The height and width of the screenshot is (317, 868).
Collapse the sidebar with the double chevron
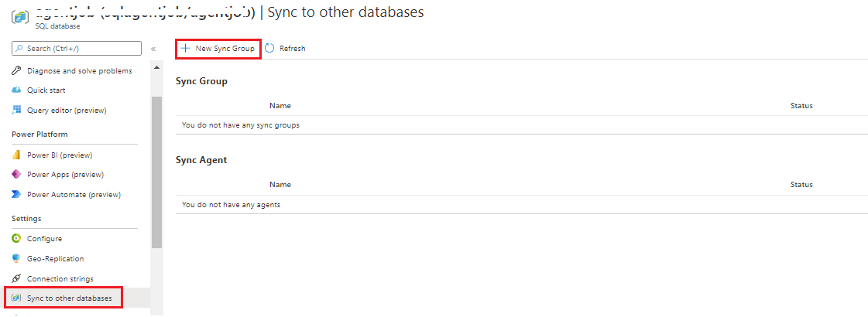[153, 49]
